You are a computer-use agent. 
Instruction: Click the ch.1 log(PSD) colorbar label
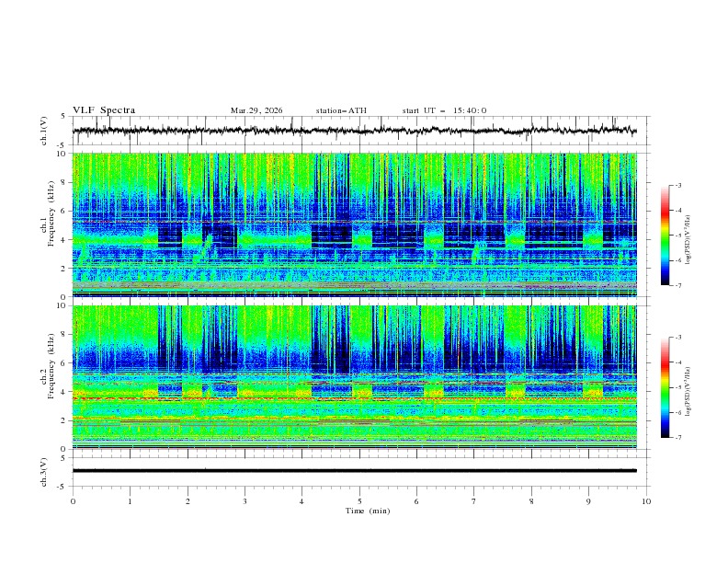688,240
